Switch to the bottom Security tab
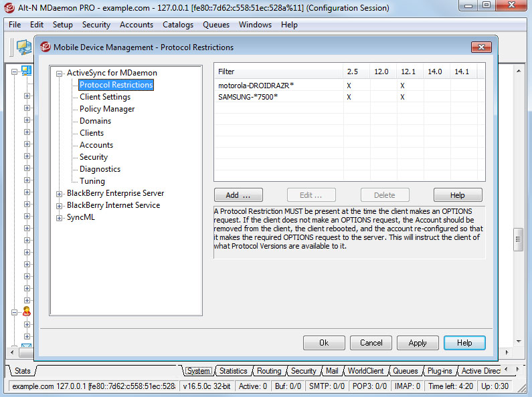 pos(303,371)
